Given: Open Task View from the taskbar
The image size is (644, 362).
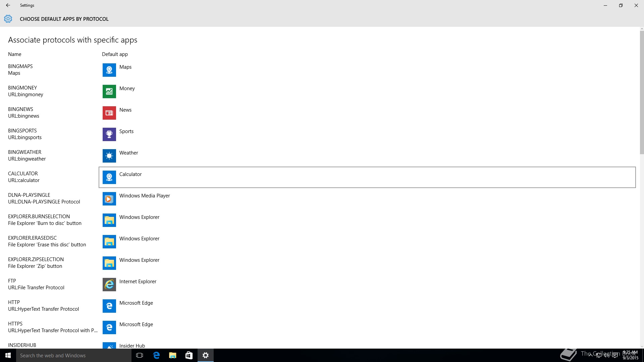Looking at the screenshot, I should (x=140, y=355).
